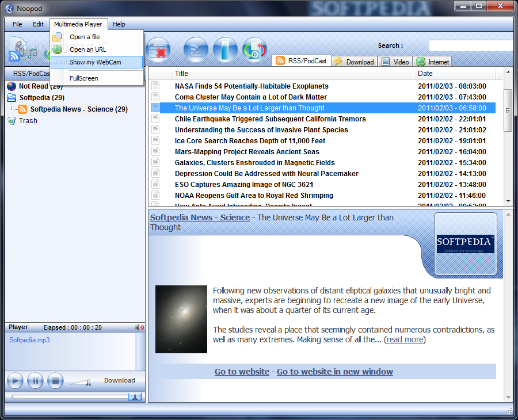Click the page icon beside Coma Cluster article
The width and height of the screenshot is (518, 420).
(x=155, y=97)
